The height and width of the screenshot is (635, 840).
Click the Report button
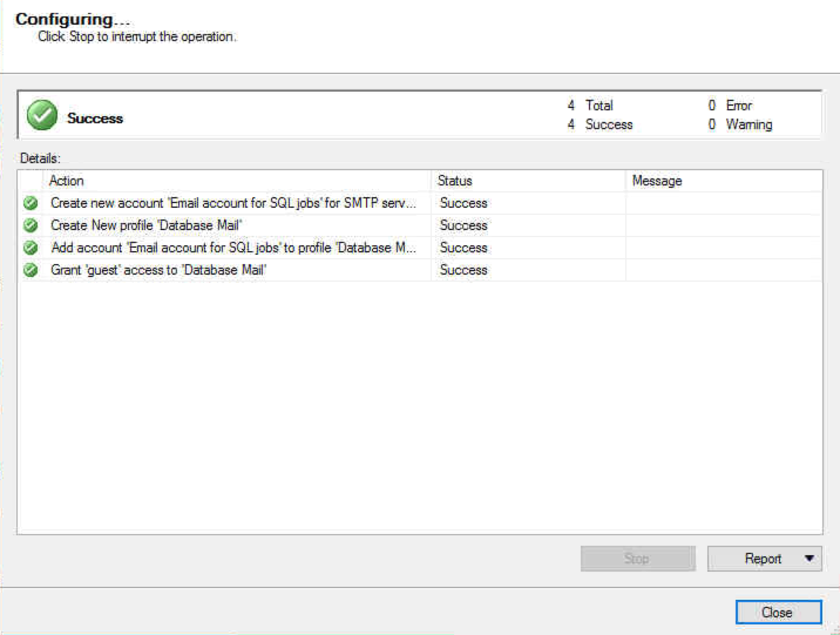click(x=763, y=558)
